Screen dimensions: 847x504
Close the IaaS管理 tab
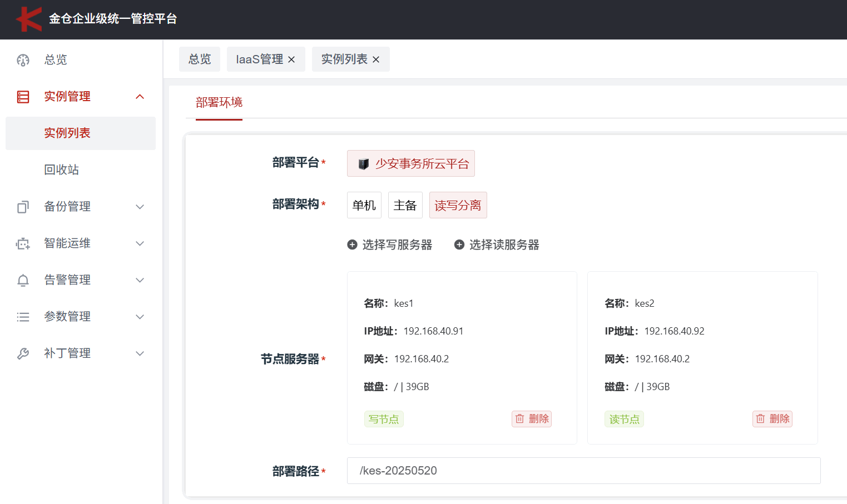point(291,59)
